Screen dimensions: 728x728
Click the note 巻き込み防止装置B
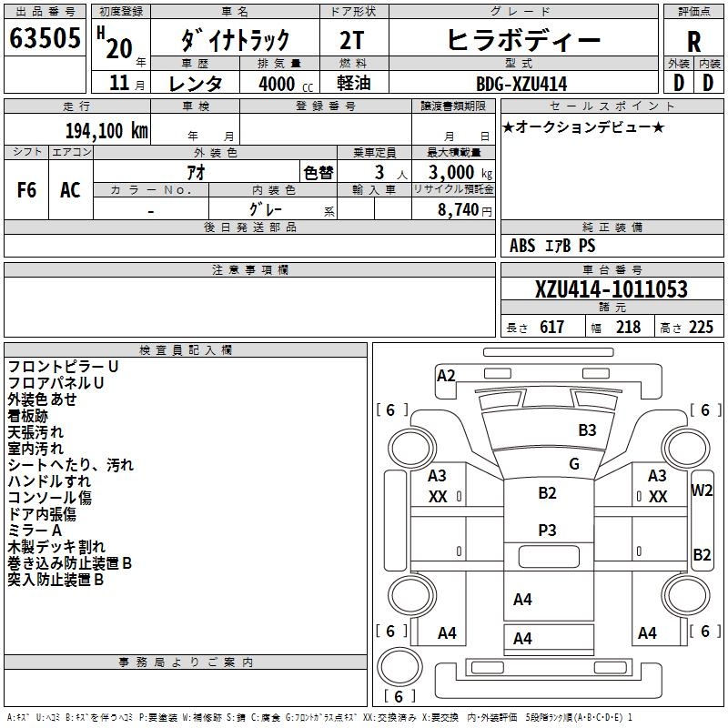click(70, 563)
